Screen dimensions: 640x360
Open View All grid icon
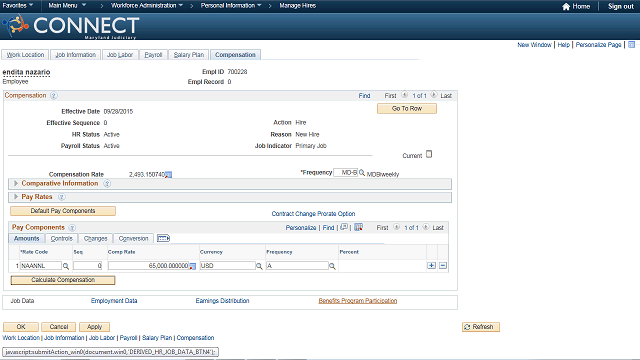(344, 227)
